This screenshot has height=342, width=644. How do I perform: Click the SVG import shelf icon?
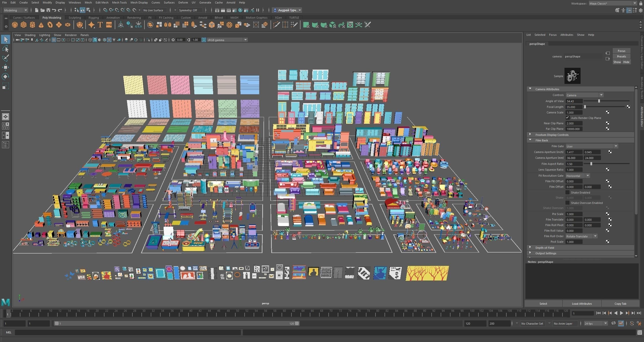(x=109, y=25)
